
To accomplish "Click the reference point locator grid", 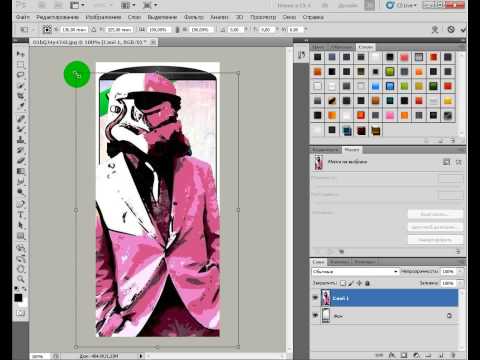I will (47, 29).
